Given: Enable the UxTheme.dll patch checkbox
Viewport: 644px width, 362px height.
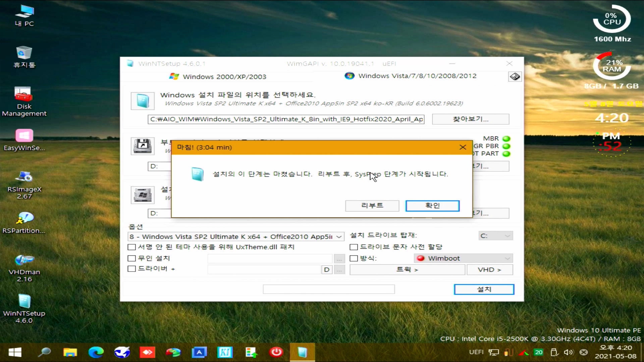Looking at the screenshot, I should (132, 247).
